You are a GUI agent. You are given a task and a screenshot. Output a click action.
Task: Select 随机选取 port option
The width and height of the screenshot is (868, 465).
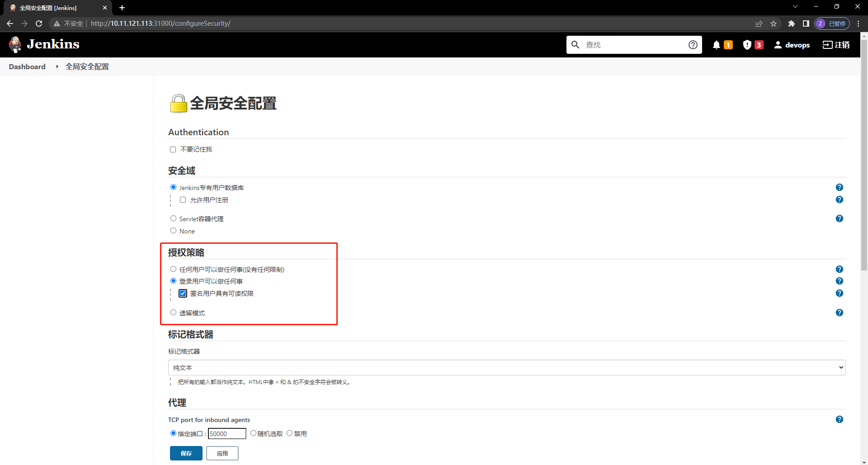click(x=253, y=433)
